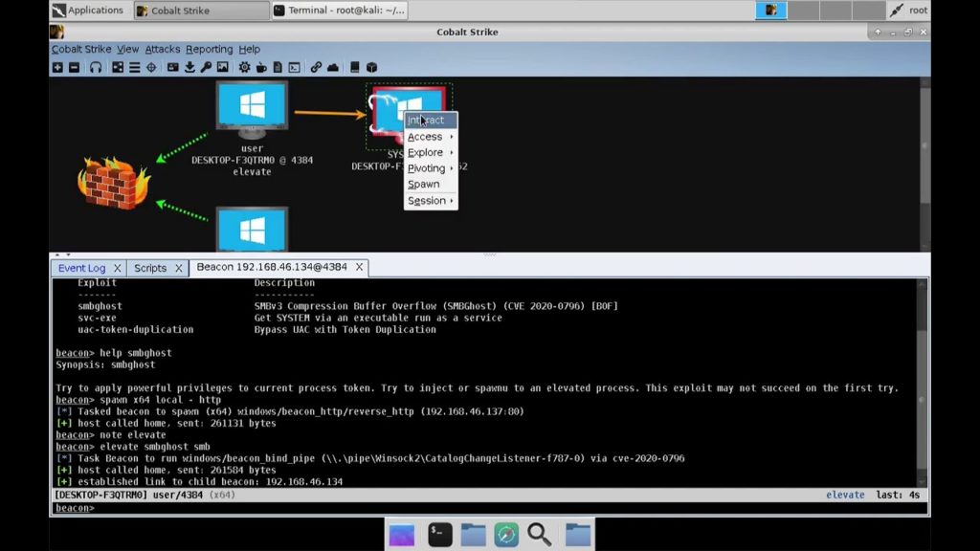The width and height of the screenshot is (980, 551).
Task: Open the Help menu
Action: (x=250, y=49)
